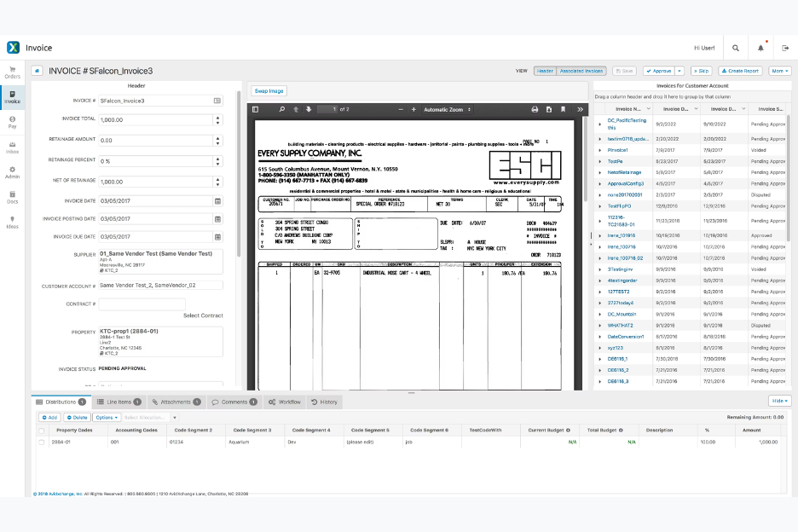Open the More dropdown menu
Viewport: 798px width, 532px height.
(780, 72)
